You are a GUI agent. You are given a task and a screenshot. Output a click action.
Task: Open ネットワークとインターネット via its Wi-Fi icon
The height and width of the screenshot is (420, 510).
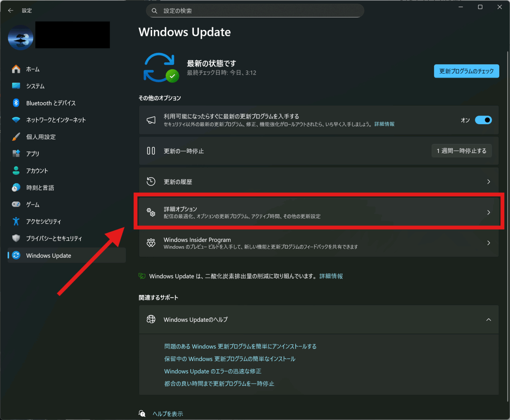[16, 120]
